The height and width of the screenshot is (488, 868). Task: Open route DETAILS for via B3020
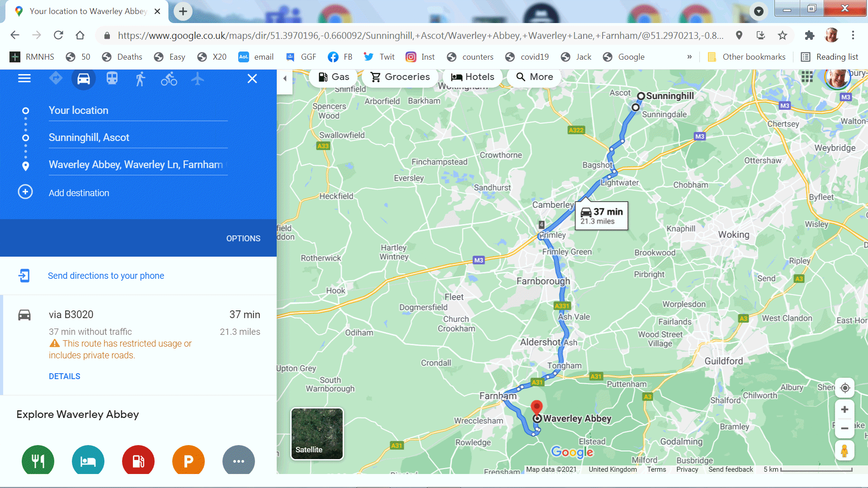click(65, 376)
